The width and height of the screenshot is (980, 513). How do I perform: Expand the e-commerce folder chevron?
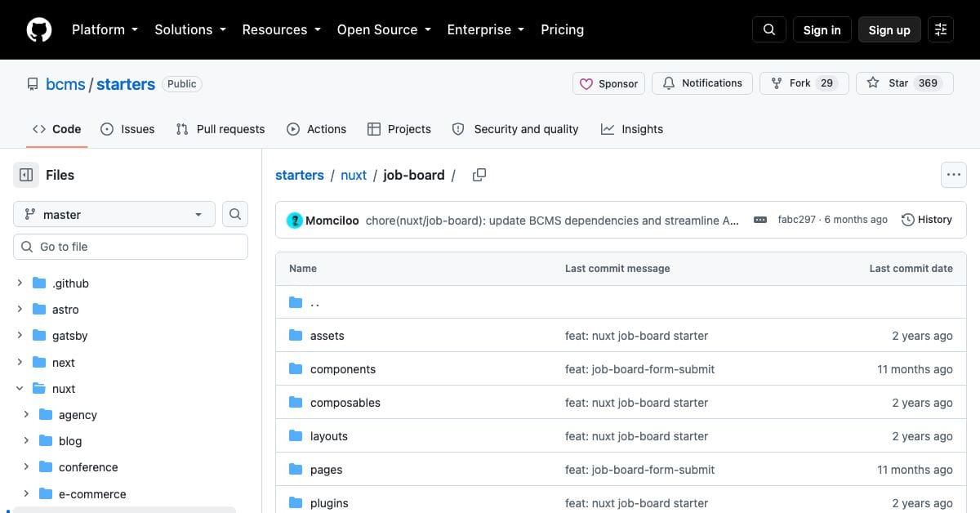click(26, 493)
